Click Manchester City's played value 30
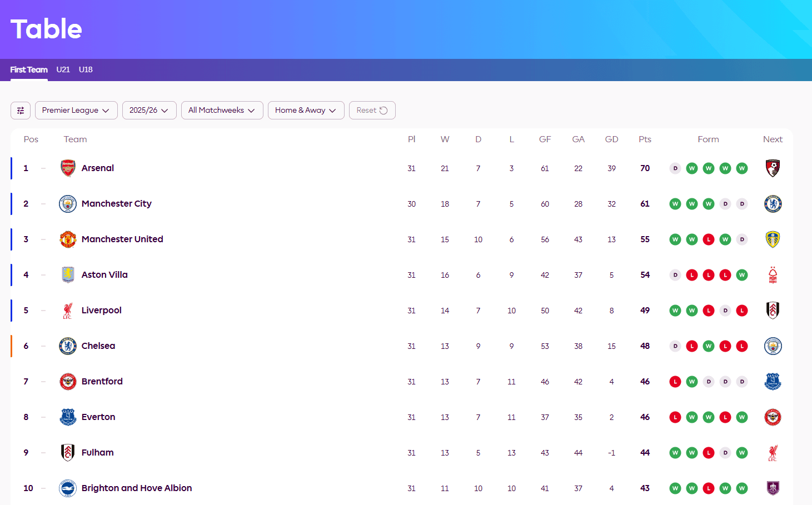The width and height of the screenshot is (812, 505). 411,204
